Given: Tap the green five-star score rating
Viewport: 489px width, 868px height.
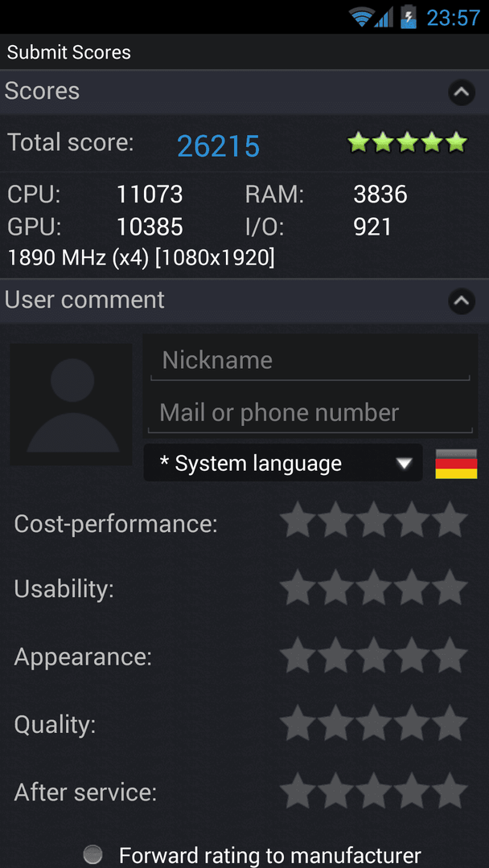Looking at the screenshot, I should point(407,142).
